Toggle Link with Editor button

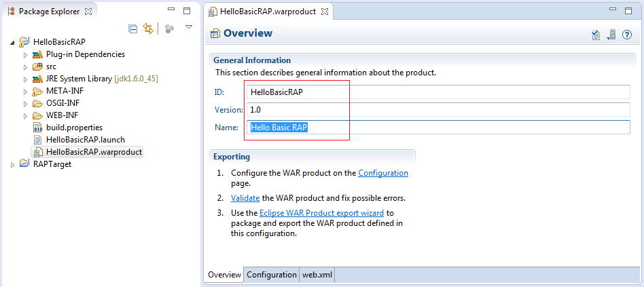tap(147, 28)
